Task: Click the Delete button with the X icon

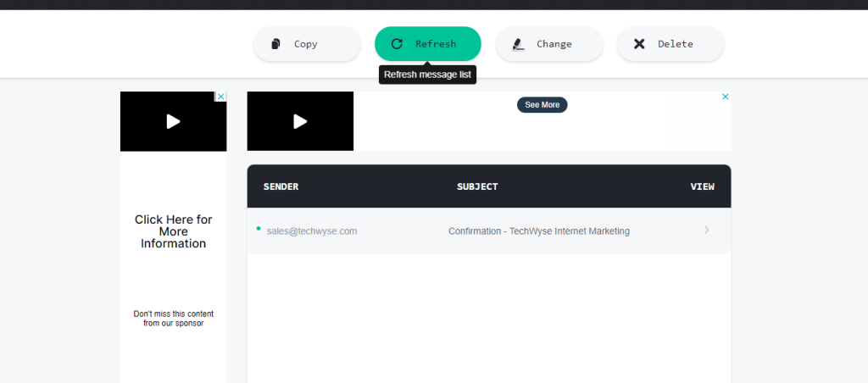Action: [670, 44]
